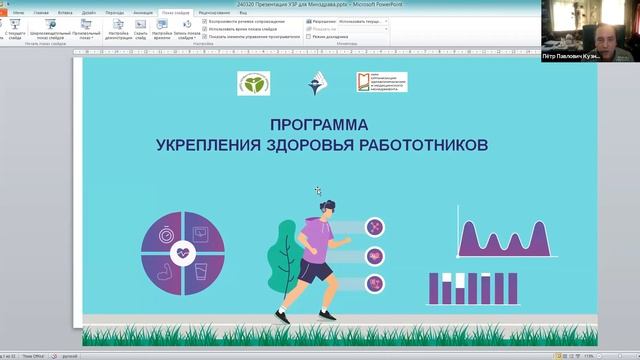Viewport: 640px width, 360px height.
Task: Open the Переходы ribbon tab
Action: (x=115, y=13)
